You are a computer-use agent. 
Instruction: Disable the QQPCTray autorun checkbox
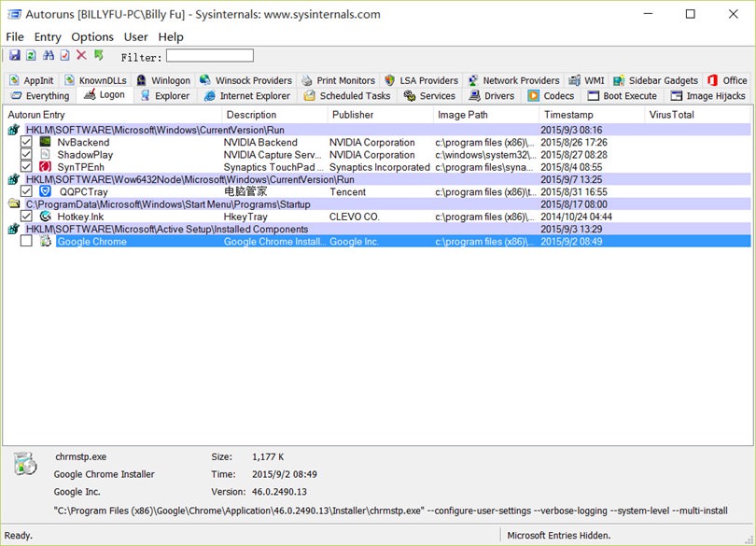(x=26, y=191)
